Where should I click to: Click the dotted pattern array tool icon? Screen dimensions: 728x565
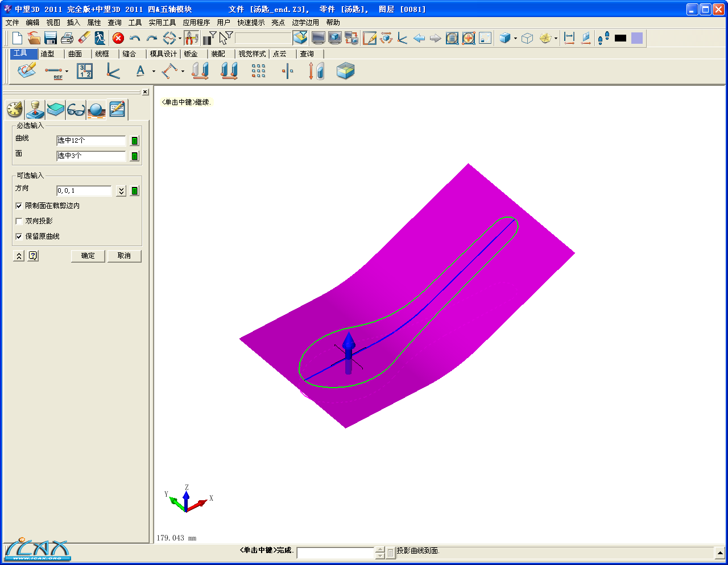pyautogui.click(x=258, y=71)
